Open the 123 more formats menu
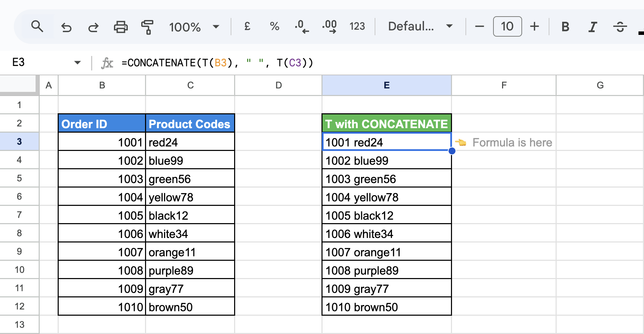 point(357,27)
